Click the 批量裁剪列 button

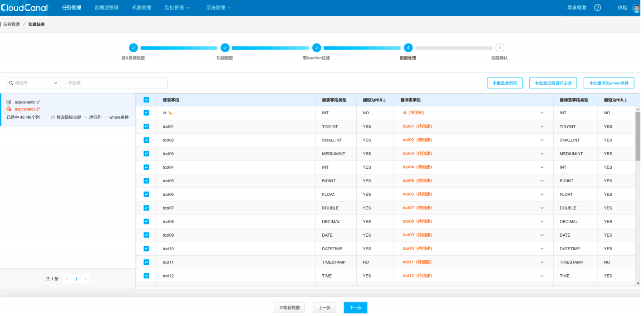pyautogui.click(x=505, y=83)
